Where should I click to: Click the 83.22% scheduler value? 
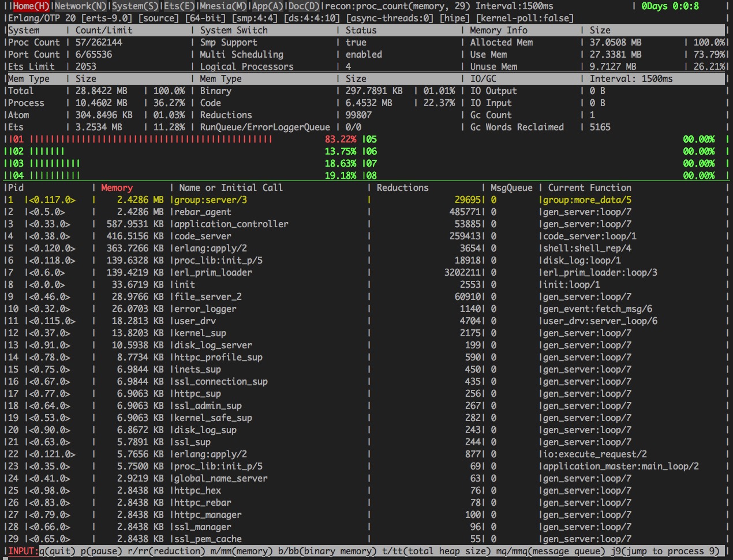(x=341, y=139)
